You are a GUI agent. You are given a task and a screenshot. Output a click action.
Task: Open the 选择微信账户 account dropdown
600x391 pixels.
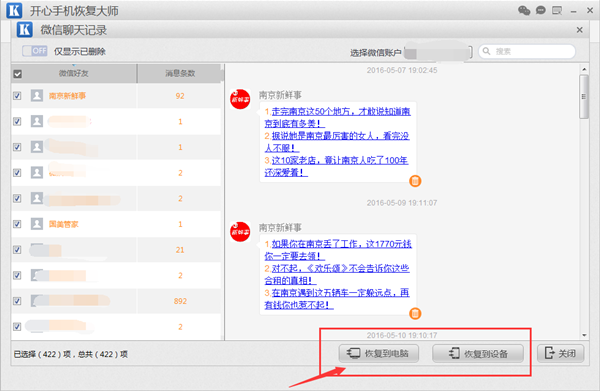pyautogui.click(x=438, y=52)
